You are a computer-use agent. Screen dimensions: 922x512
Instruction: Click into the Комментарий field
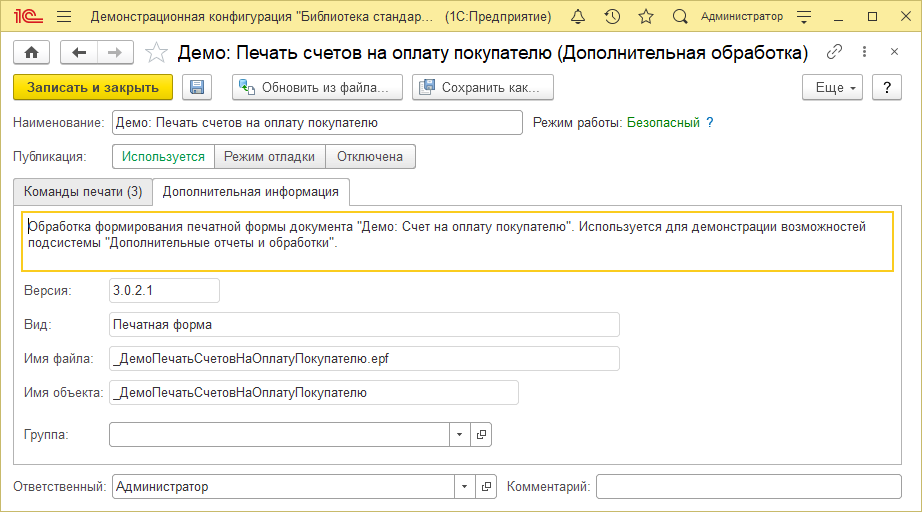coord(749,487)
